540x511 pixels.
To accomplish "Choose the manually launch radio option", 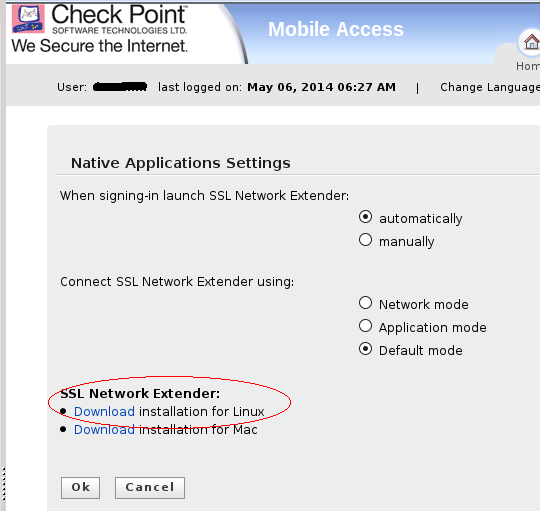I will click(365, 240).
